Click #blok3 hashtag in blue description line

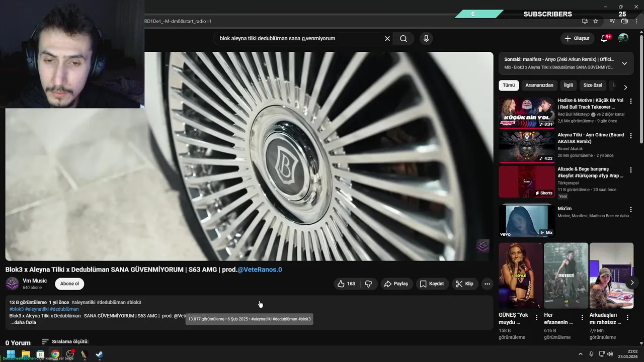(17, 309)
